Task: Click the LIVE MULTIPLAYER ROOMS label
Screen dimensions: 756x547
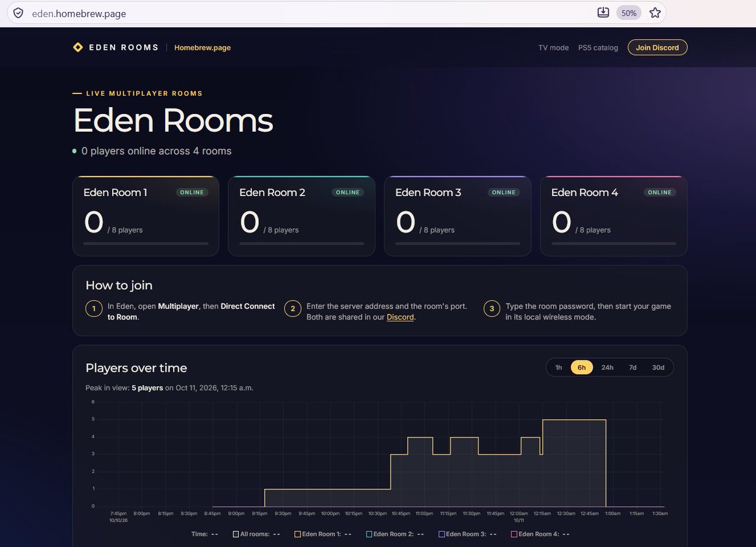Action: (x=144, y=93)
